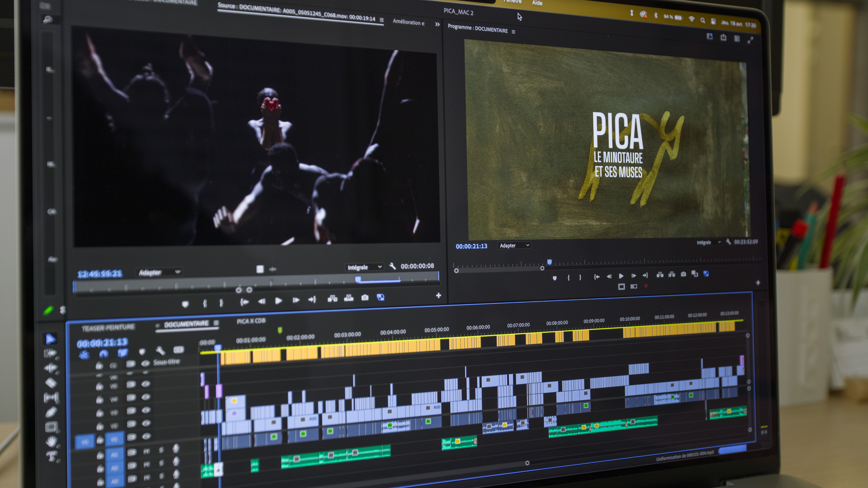The width and height of the screenshot is (868, 488).
Task: Open Program monitor button editor plus
Action: (x=758, y=283)
